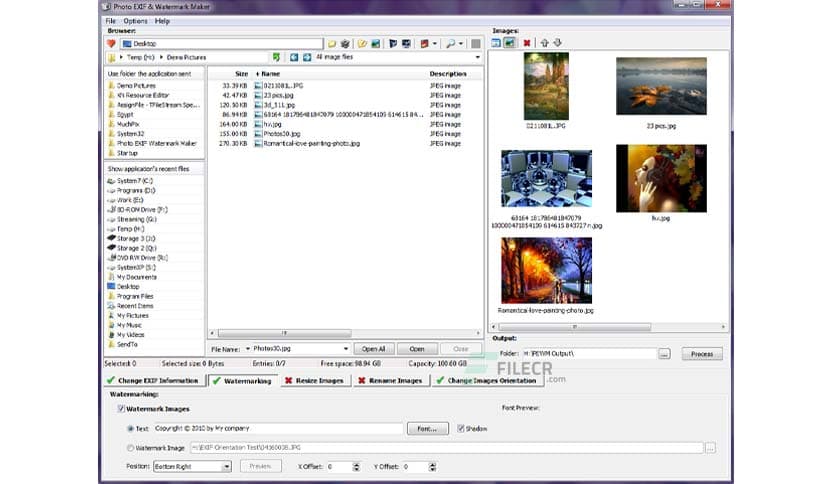
Task: Click the X Offset spinner arrows
Action: (356, 467)
